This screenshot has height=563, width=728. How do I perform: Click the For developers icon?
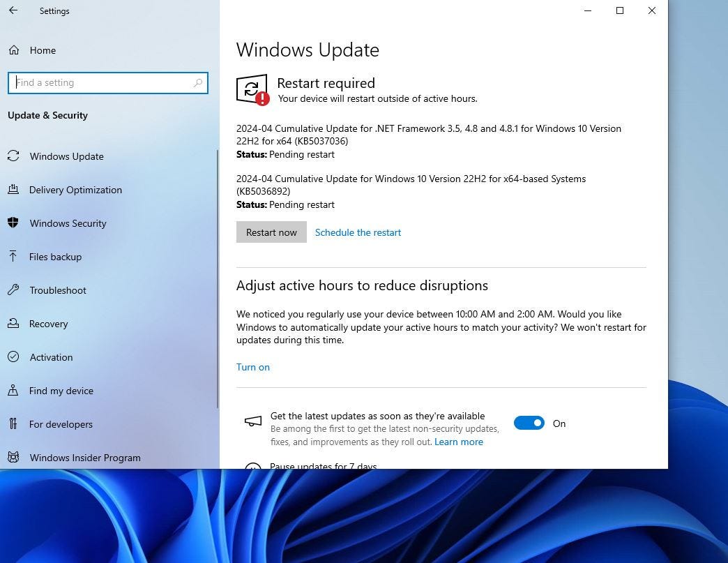point(13,423)
